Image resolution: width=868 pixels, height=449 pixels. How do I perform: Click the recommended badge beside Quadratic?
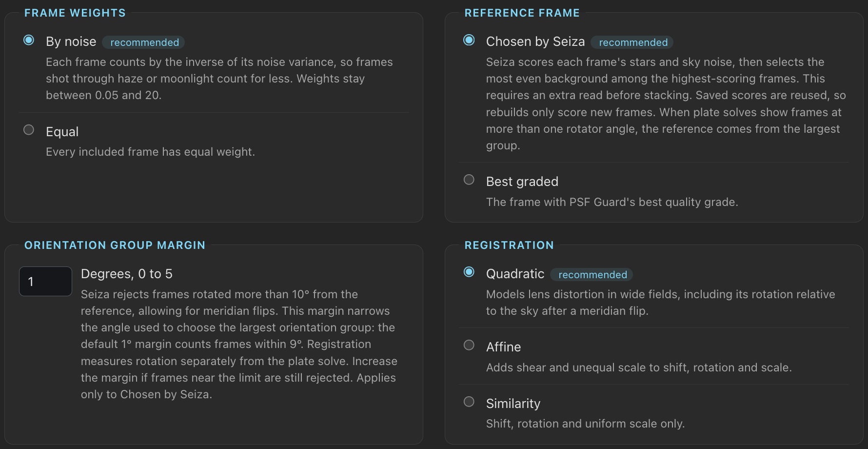coord(592,275)
